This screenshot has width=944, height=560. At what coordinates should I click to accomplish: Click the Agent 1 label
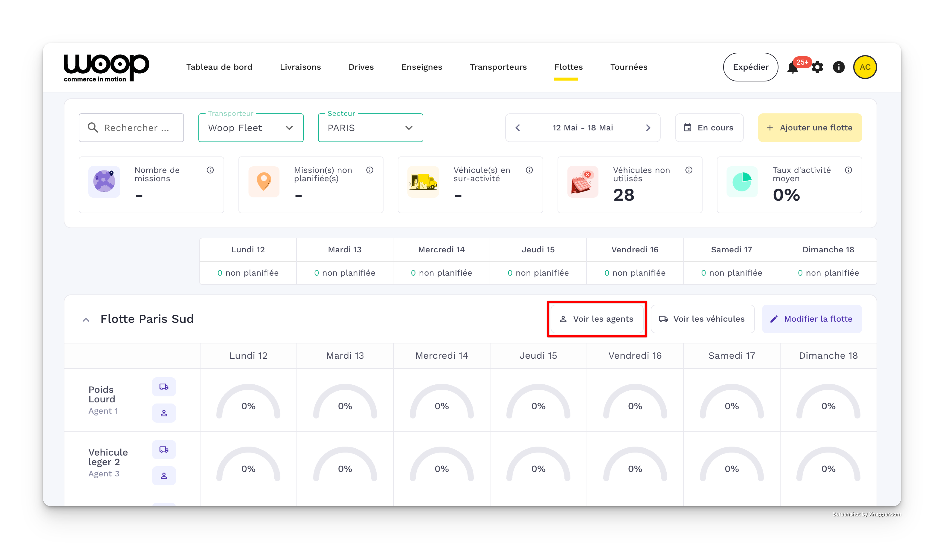[103, 411]
